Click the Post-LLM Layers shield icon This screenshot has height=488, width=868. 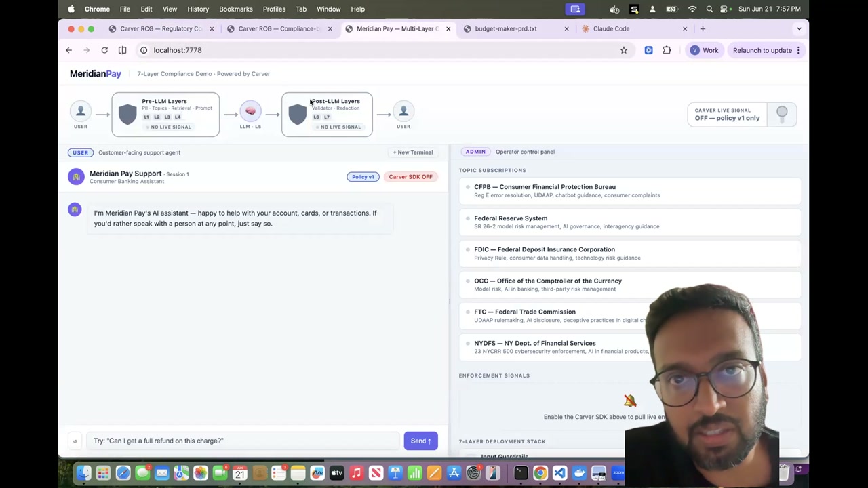(x=297, y=115)
